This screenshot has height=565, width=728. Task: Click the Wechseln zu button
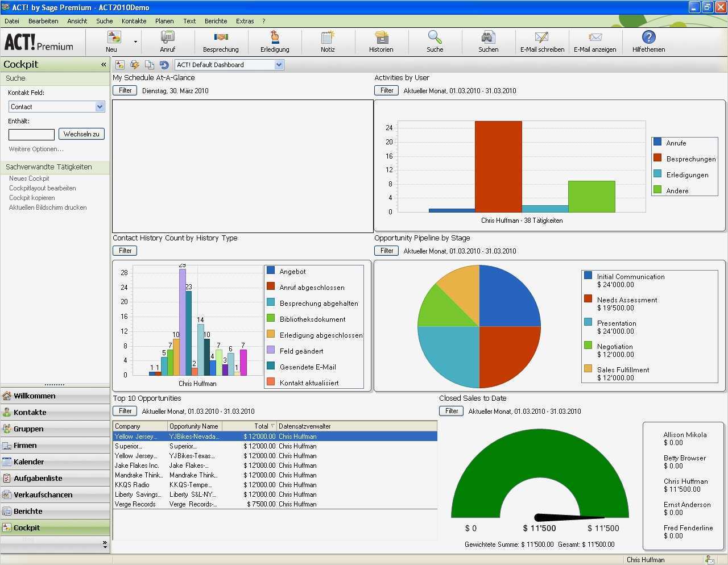81,134
